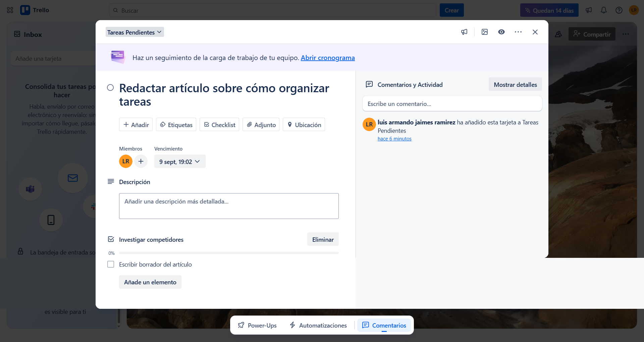Click the 'Abrir cronograma' link
The width and height of the screenshot is (644, 342).
click(x=327, y=58)
